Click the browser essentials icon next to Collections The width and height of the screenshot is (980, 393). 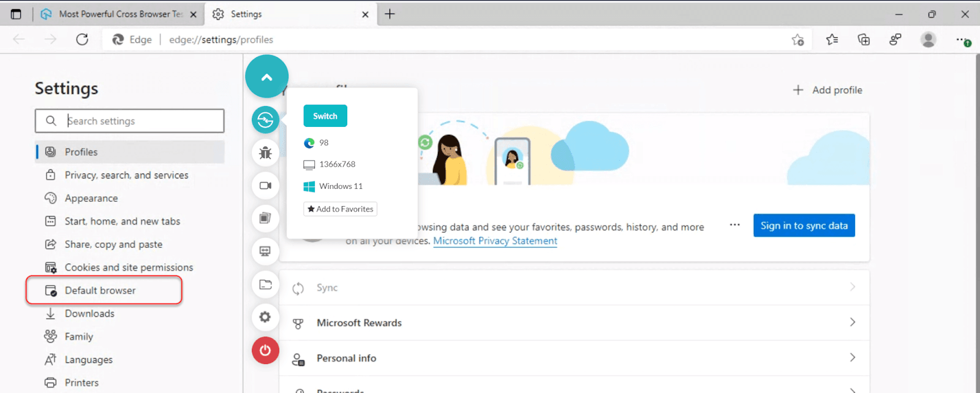895,40
